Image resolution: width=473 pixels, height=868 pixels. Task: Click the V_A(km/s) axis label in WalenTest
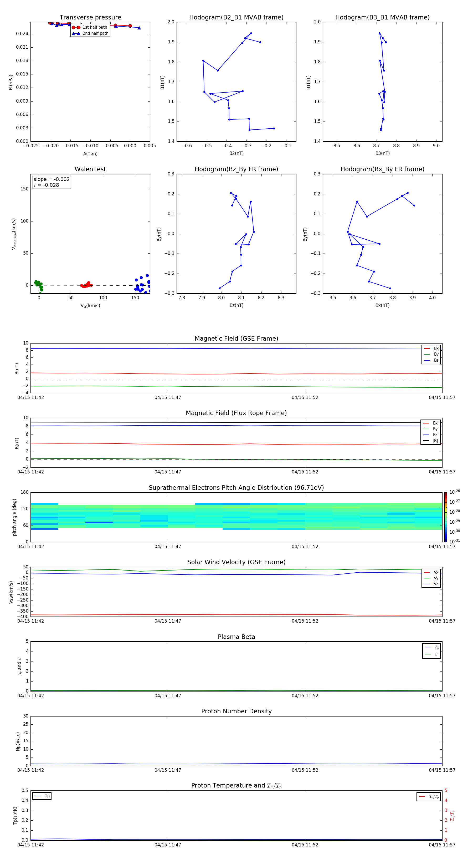pyautogui.click(x=90, y=306)
